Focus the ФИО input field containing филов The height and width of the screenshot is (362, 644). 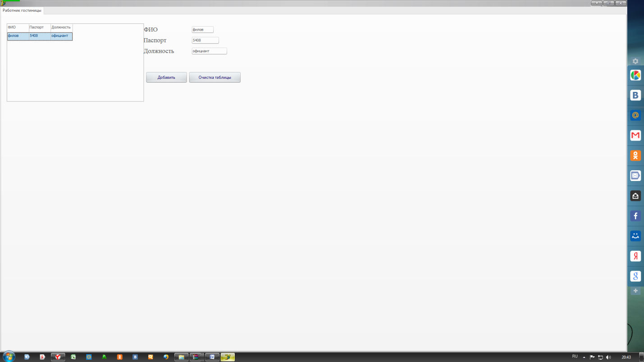click(x=202, y=30)
